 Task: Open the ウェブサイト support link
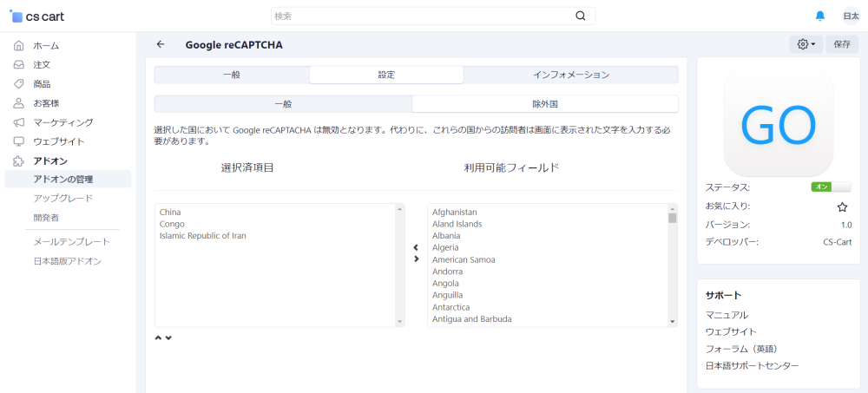pyautogui.click(x=731, y=331)
